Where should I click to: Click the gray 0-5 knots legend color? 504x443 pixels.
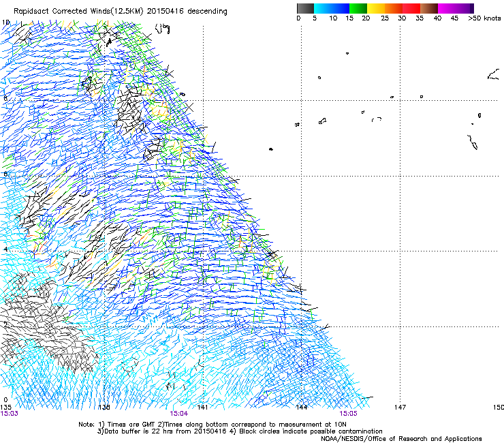point(305,8)
